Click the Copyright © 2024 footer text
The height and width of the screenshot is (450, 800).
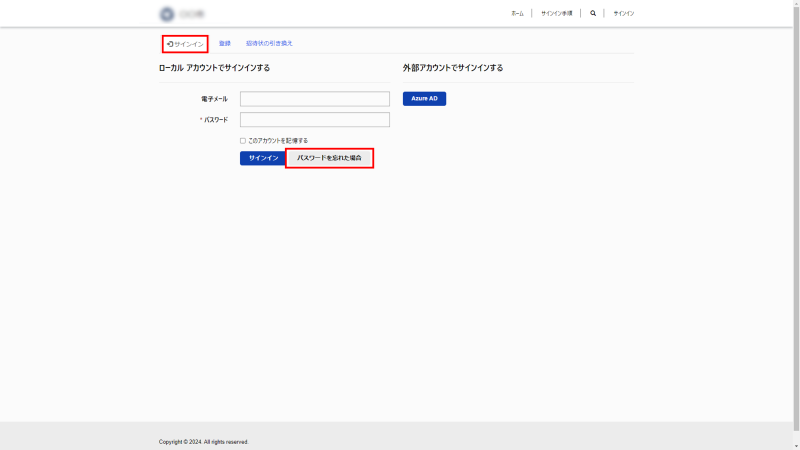click(x=204, y=441)
